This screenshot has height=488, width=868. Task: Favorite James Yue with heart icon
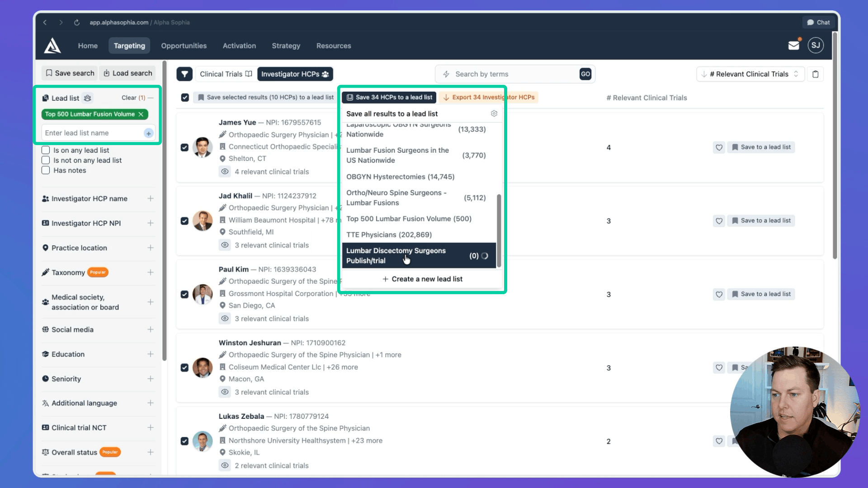click(x=719, y=147)
